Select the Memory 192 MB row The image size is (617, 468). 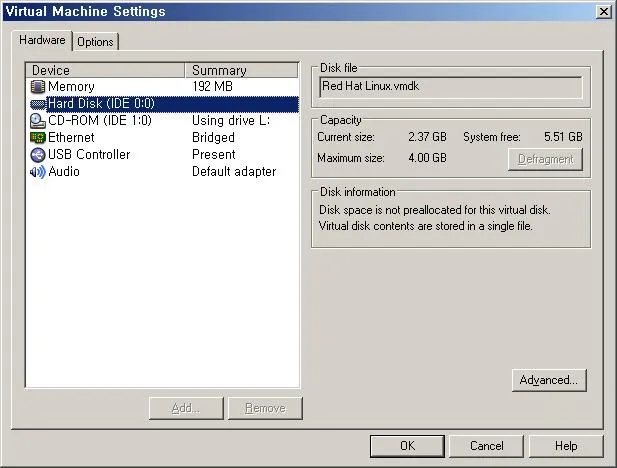coord(150,87)
